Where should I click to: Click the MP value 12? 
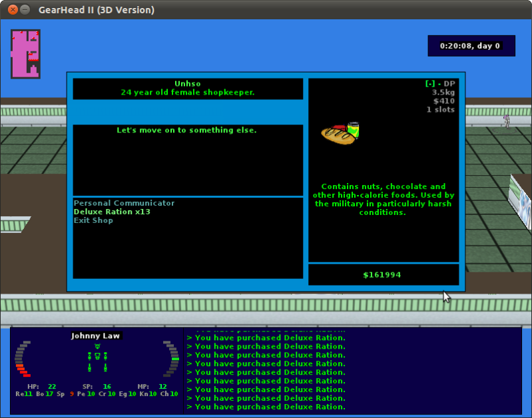pos(162,387)
